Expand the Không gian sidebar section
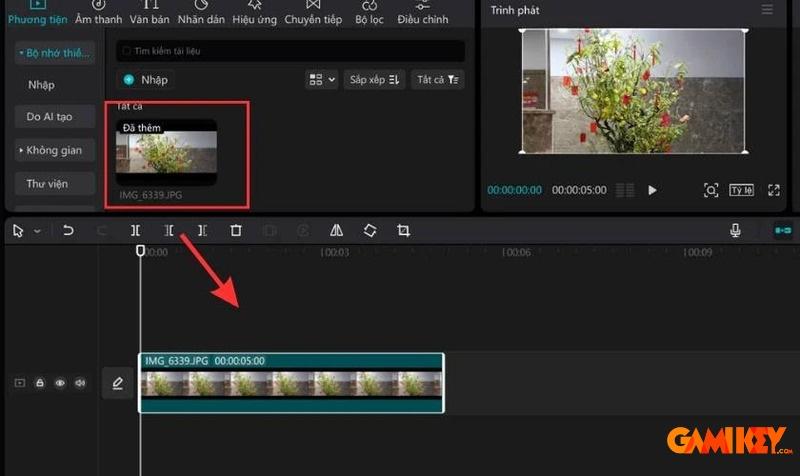 click(55, 150)
